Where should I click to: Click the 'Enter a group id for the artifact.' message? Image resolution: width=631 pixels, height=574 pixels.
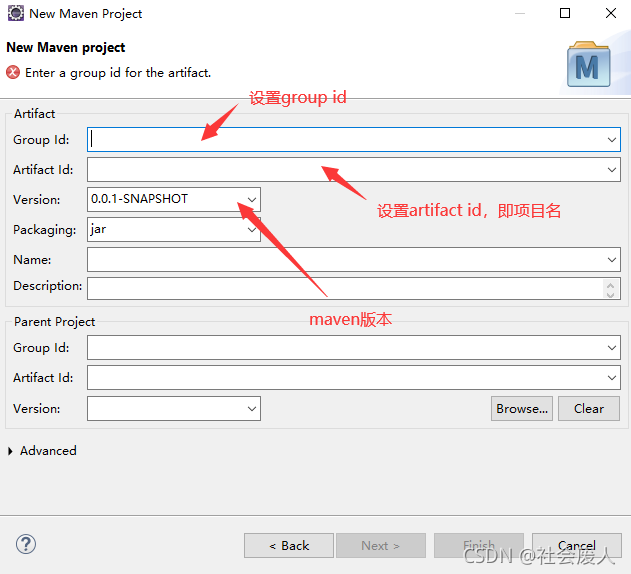point(118,73)
